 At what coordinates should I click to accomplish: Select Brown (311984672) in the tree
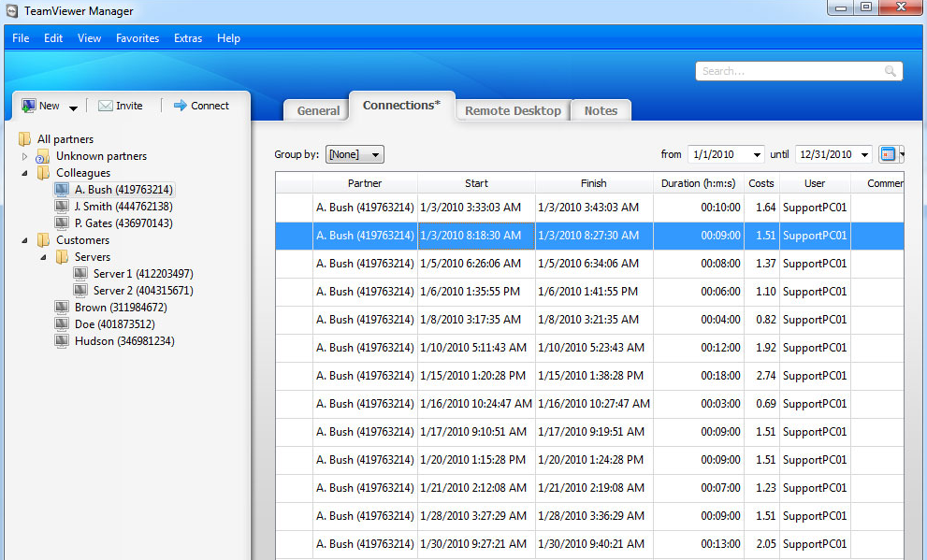click(121, 308)
